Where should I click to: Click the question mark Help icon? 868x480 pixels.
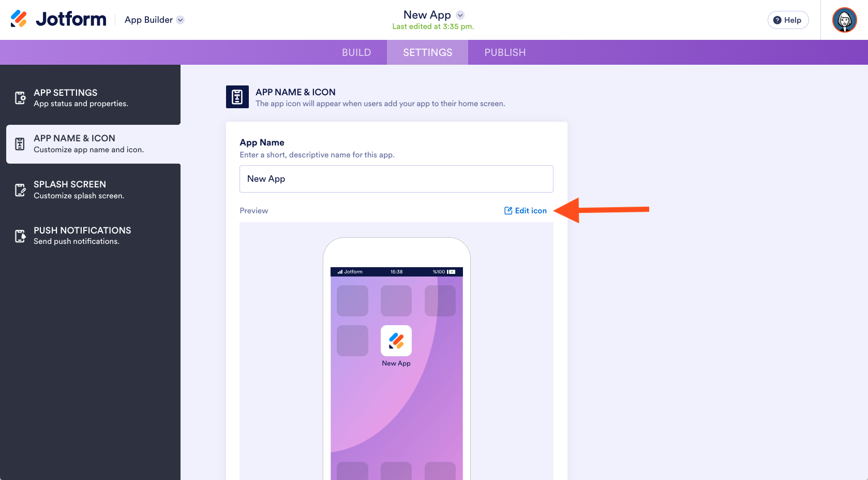(777, 20)
